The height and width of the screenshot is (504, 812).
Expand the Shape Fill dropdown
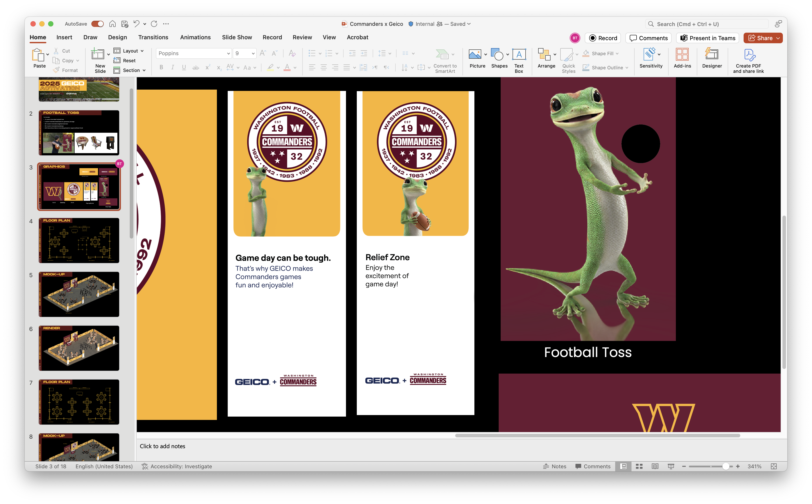coord(617,53)
